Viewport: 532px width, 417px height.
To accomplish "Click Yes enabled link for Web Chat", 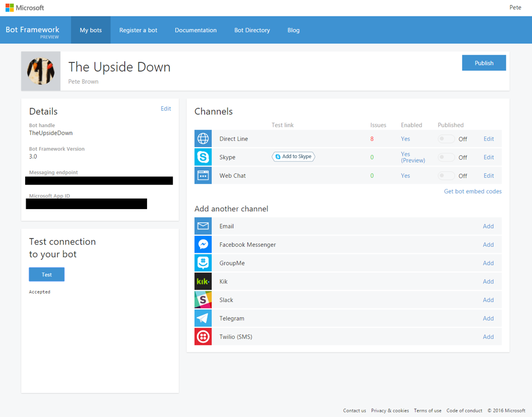I will tap(406, 176).
